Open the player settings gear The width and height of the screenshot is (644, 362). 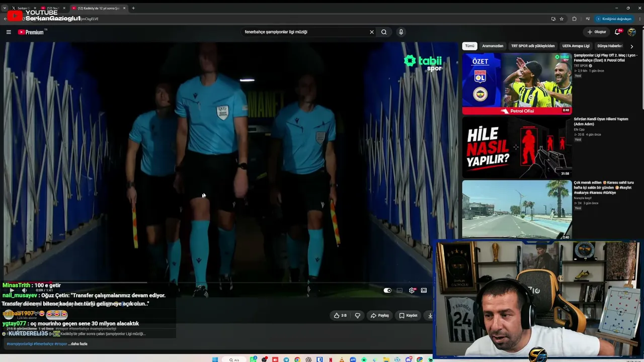pos(412,291)
